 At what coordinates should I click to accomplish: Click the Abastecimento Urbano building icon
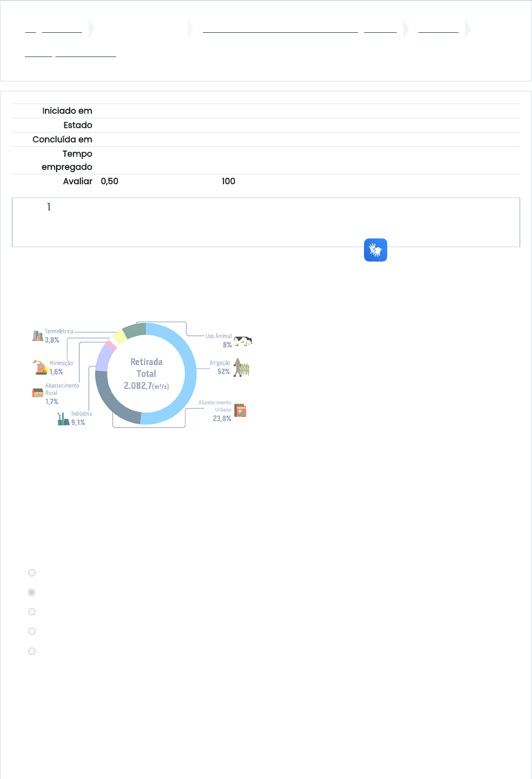(x=240, y=410)
